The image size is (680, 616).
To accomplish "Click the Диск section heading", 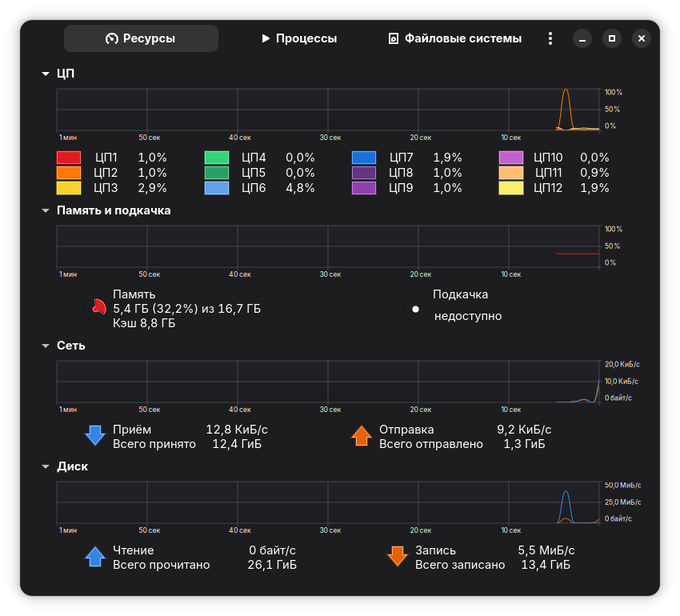I will pyautogui.click(x=73, y=466).
